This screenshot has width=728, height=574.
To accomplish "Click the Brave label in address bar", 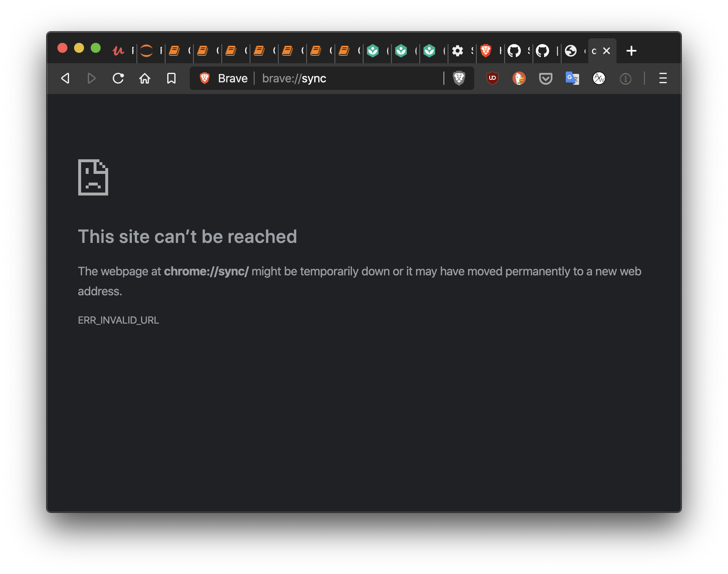I will coord(233,78).
